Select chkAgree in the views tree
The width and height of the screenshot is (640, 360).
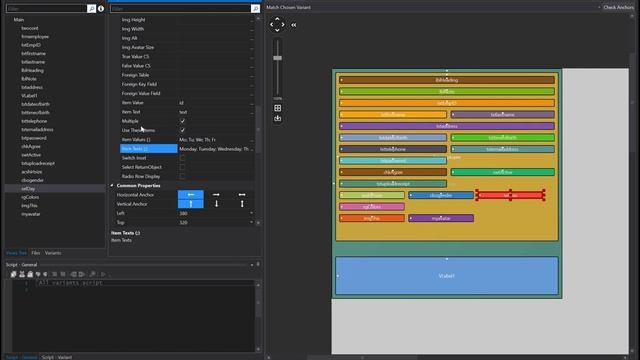tap(31, 146)
